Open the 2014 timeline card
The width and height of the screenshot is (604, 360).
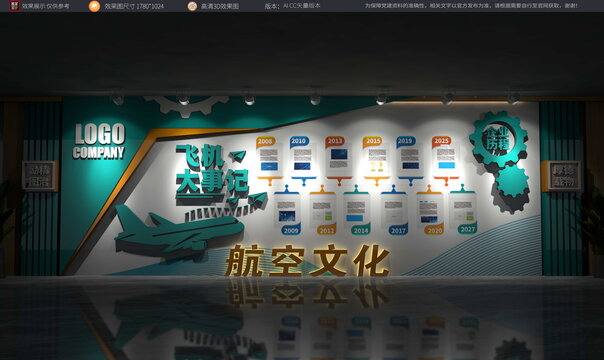[357, 210]
